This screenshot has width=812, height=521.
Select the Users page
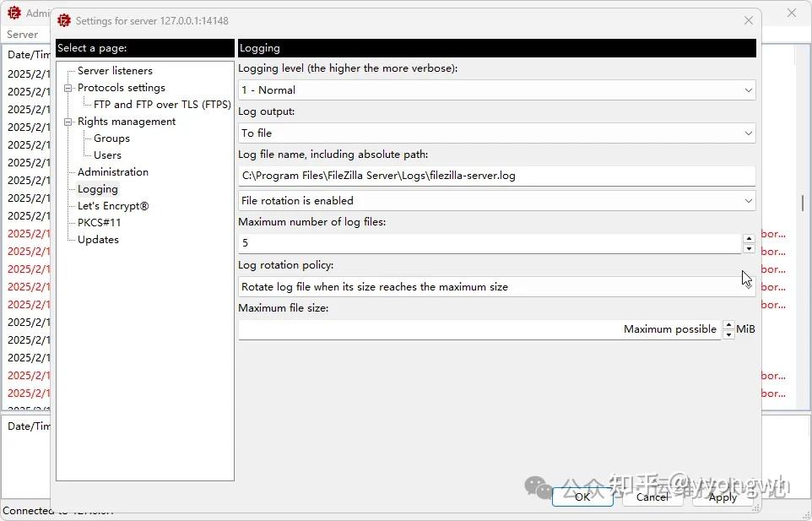coord(107,155)
